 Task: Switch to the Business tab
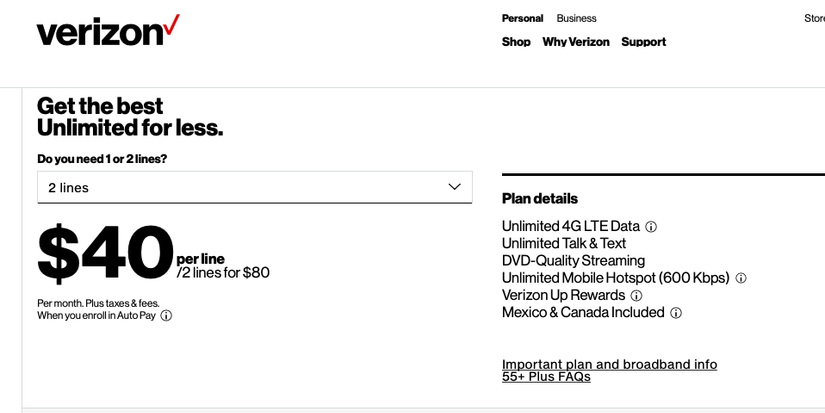(x=576, y=18)
